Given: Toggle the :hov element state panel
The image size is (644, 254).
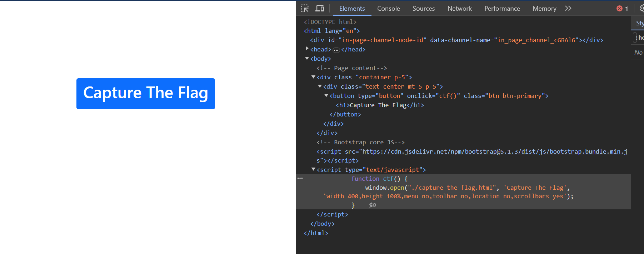Looking at the screenshot, I should pyautogui.click(x=639, y=38).
